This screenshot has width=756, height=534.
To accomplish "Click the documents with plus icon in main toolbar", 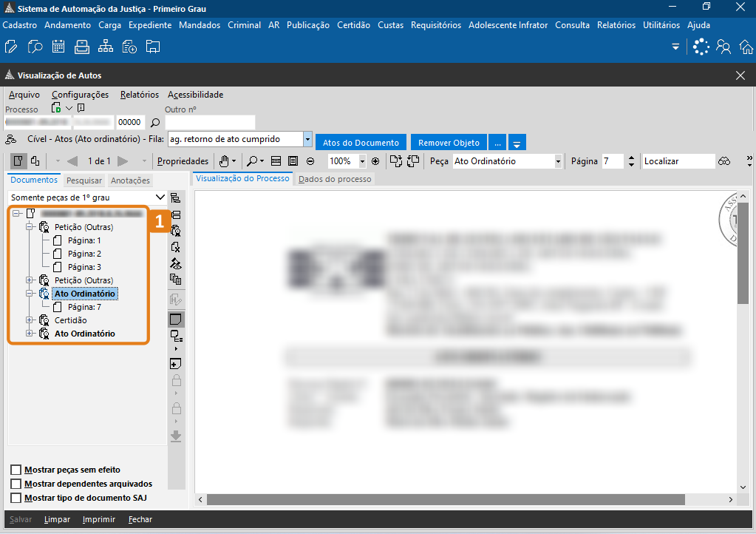I will pos(129,47).
